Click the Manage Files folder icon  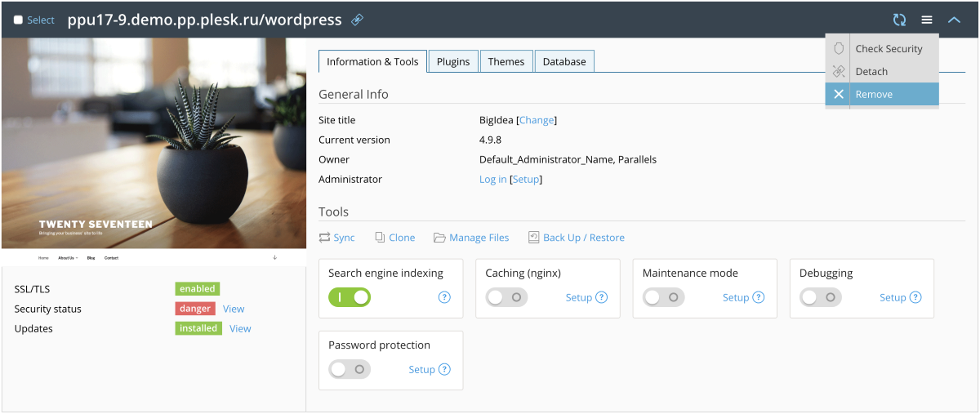pyautogui.click(x=439, y=238)
